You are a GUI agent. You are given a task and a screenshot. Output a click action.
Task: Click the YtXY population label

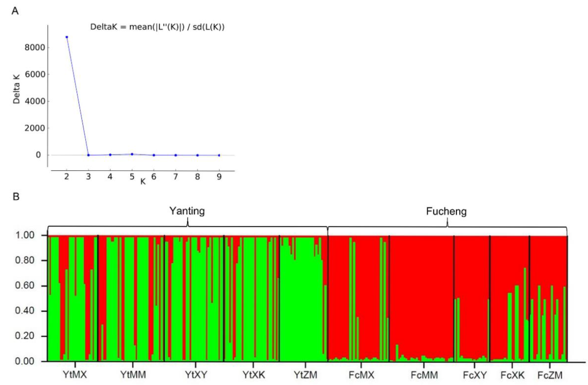tap(196, 375)
